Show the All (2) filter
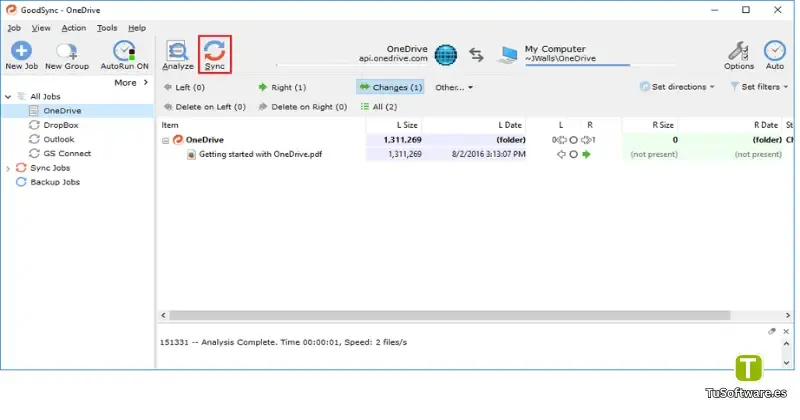Image resolution: width=800 pixels, height=420 pixels. pyautogui.click(x=379, y=107)
